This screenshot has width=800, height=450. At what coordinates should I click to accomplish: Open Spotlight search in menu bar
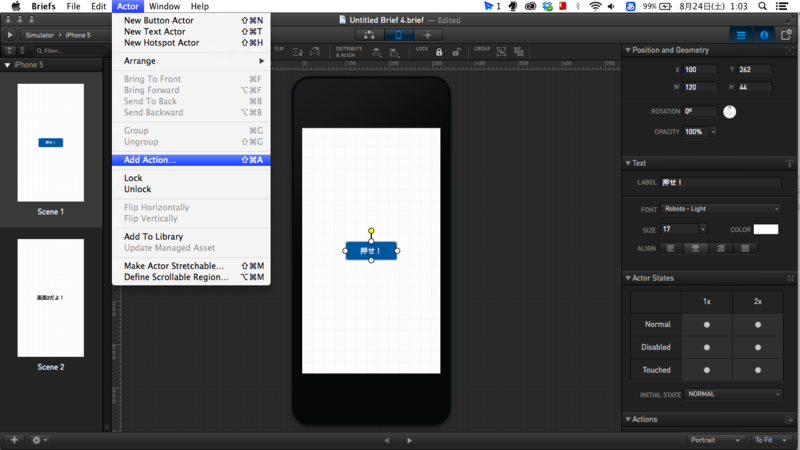[x=762, y=6]
